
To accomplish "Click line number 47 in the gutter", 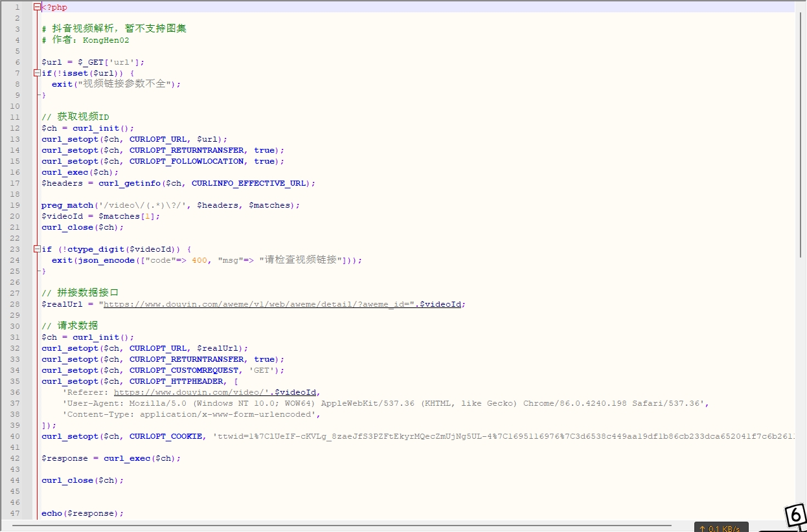I will point(16,513).
